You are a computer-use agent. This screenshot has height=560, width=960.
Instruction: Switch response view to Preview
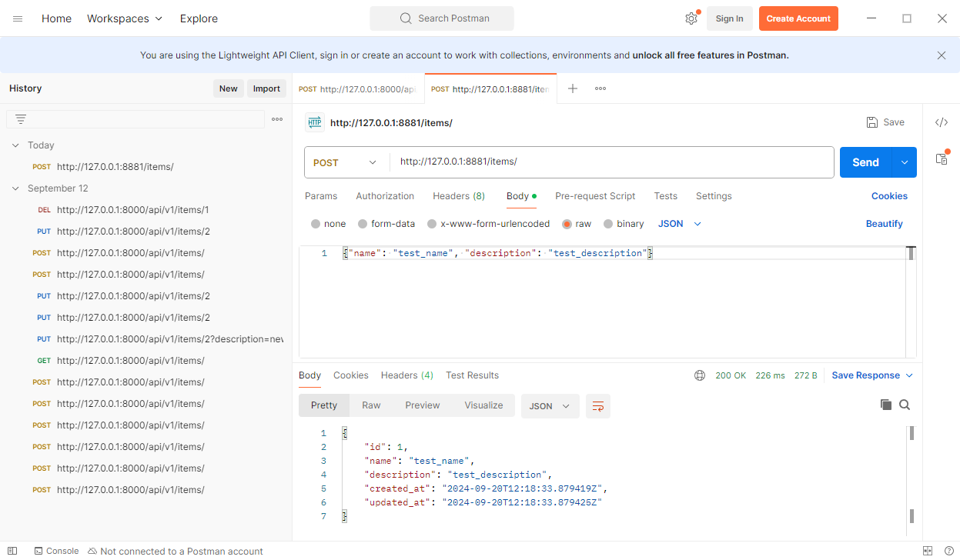click(423, 405)
